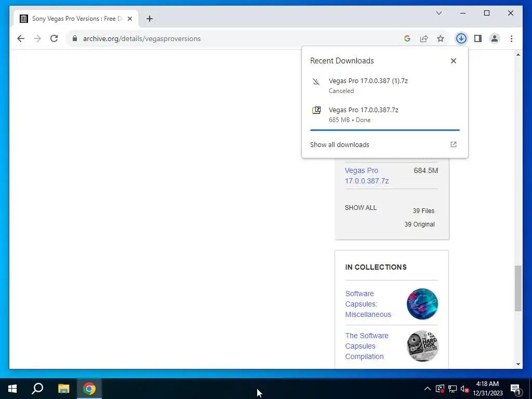Open the notification center icon

[x=516, y=389]
